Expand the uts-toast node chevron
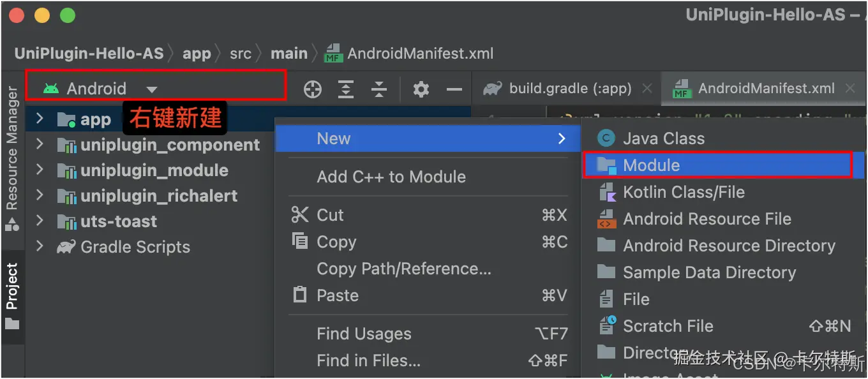 pos(40,221)
